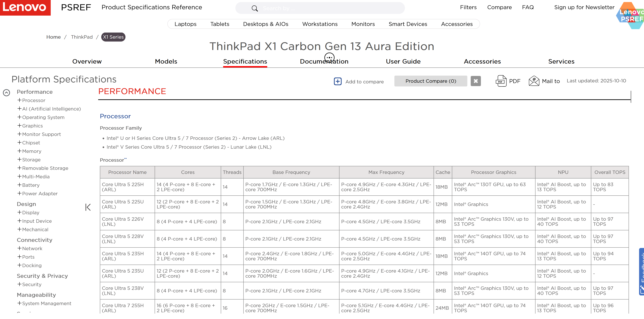Click the Product Compare (0) button
This screenshot has height=319, width=644.
pos(431,81)
